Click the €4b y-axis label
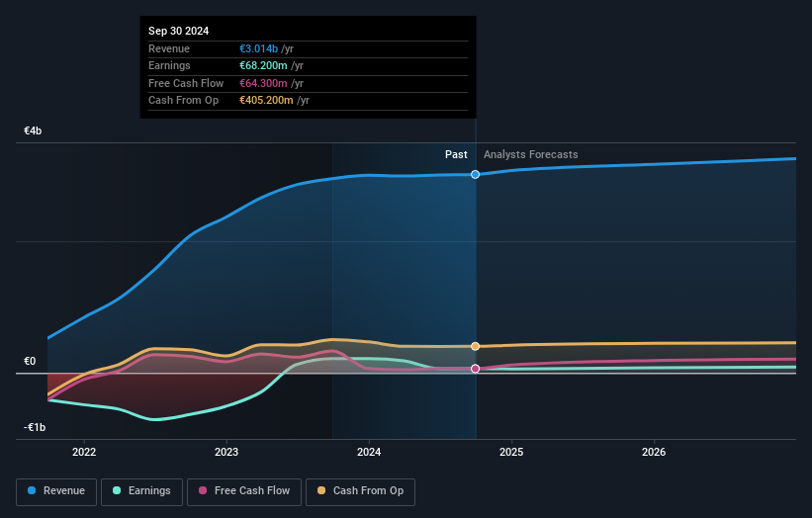812x518 pixels. [x=33, y=130]
